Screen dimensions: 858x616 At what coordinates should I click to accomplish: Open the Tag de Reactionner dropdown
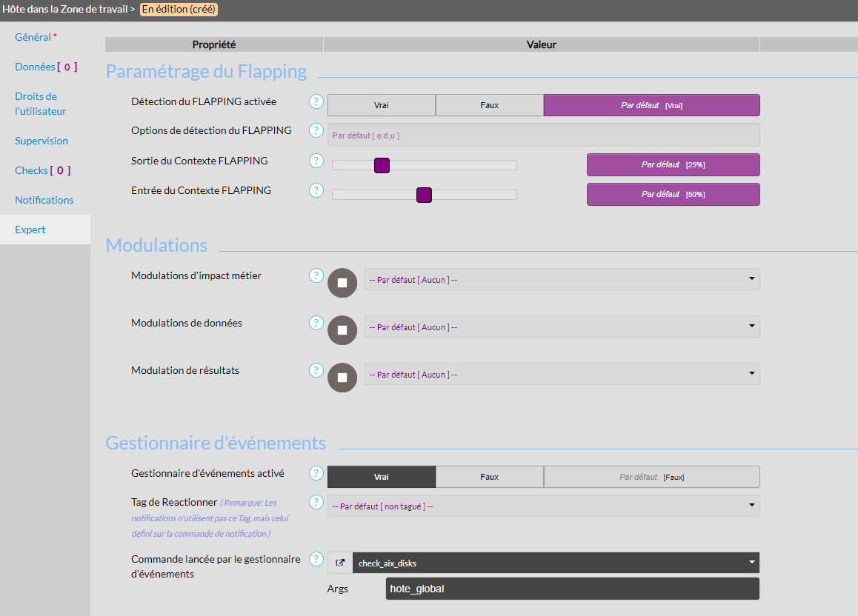[543, 506]
